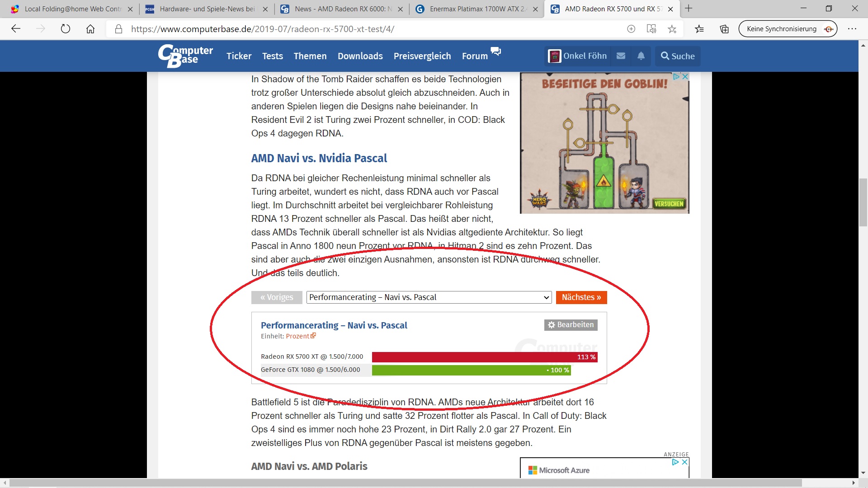Open the favorites list icon
Image resolution: width=868 pixels, height=488 pixels.
[699, 29]
